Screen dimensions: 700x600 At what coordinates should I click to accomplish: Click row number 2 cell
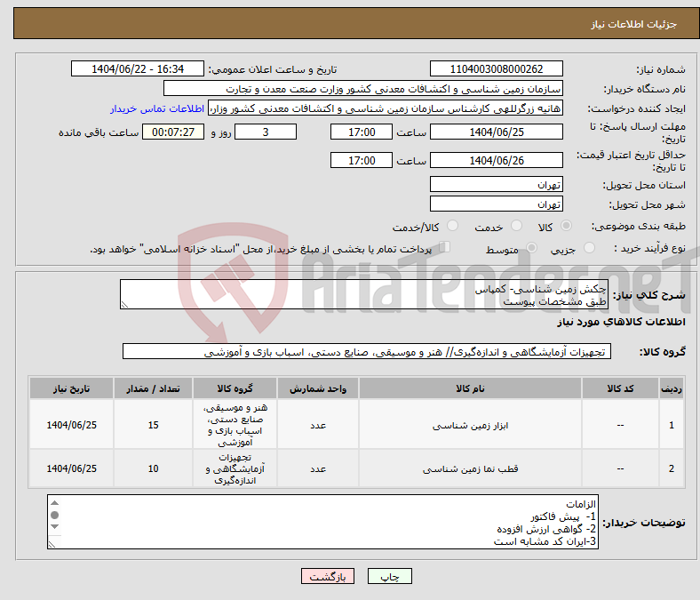672,468
